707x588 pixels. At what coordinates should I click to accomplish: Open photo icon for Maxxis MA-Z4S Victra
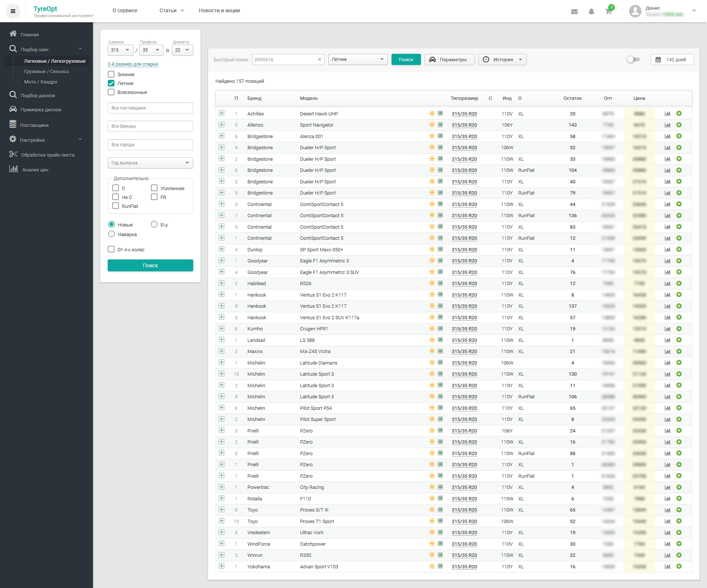tap(440, 351)
